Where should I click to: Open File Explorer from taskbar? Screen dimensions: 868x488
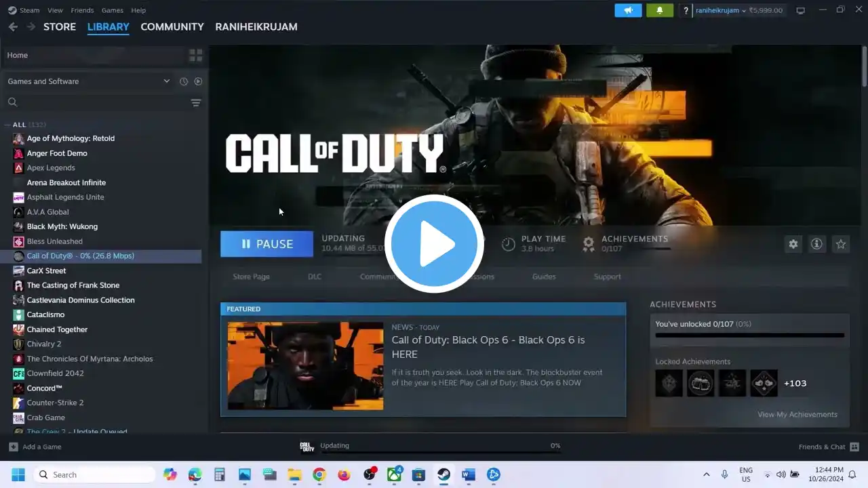pos(294,474)
